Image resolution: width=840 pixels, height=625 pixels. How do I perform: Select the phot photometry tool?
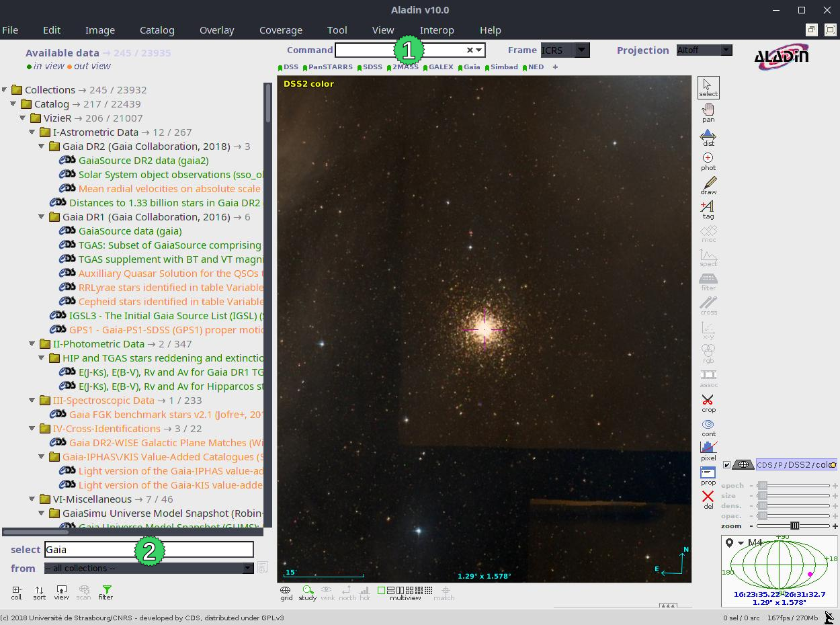[x=708, y=161]
